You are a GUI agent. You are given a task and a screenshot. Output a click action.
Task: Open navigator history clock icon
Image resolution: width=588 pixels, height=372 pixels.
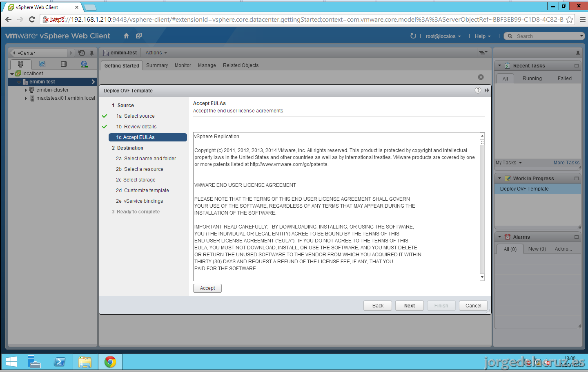tap(82, 53)
